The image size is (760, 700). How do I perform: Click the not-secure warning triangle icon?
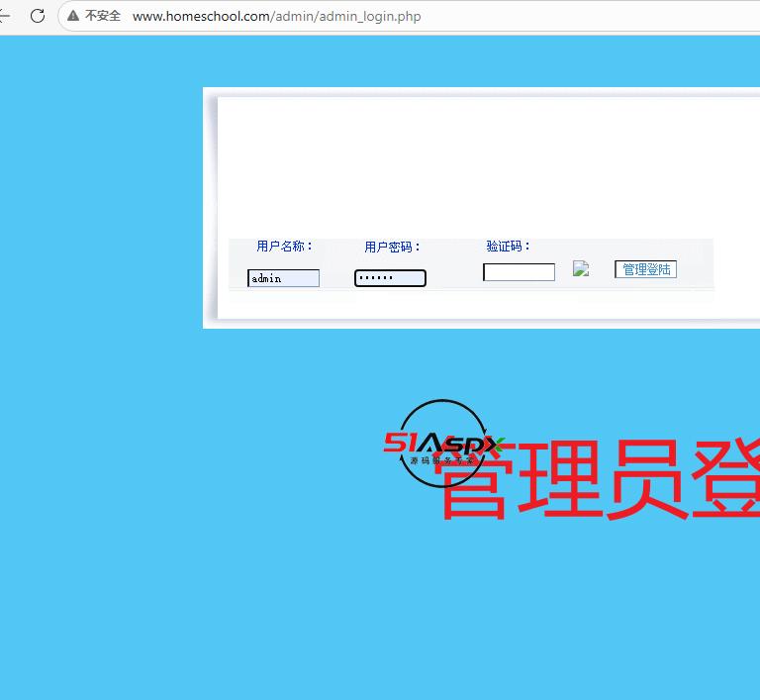[x=73, y=16]
